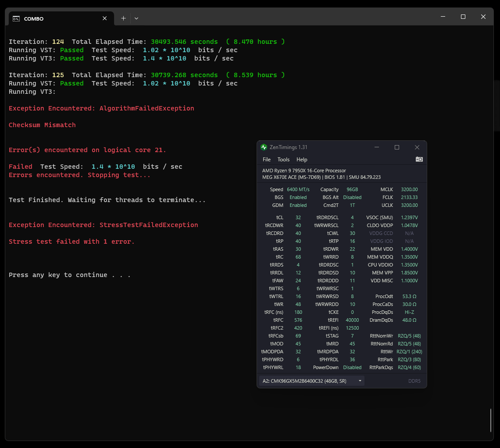
Task: Click 'Test Finished. Waiting for threads' line
Action: [107, 200]
